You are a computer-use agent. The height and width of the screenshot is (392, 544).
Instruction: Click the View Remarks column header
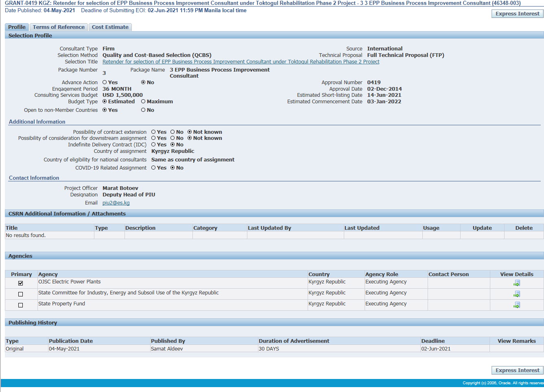coord(517,341)
